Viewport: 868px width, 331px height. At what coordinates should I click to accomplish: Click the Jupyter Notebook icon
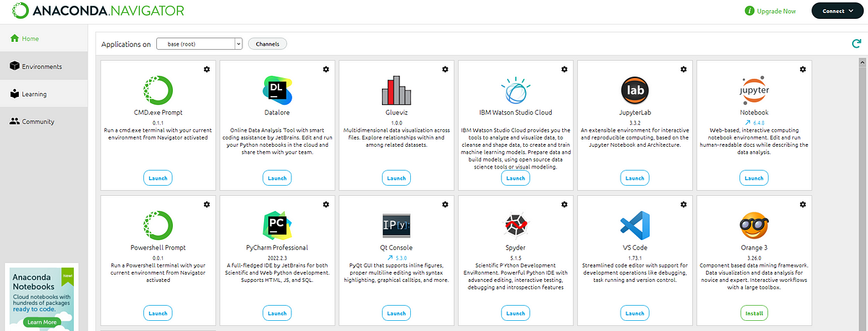pos(754,90)
